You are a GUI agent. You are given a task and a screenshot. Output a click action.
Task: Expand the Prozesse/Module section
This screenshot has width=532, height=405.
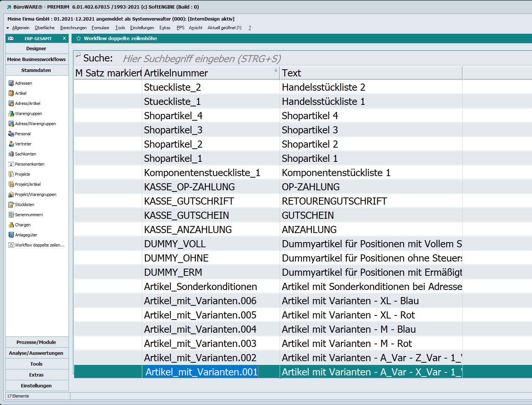(37, 342)
